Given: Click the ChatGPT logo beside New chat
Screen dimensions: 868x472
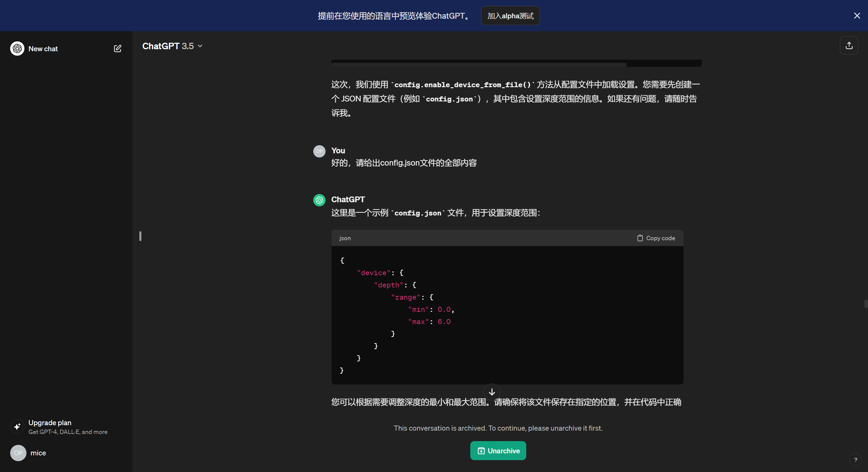Looking at the screenshot, I should click(17, 49).
